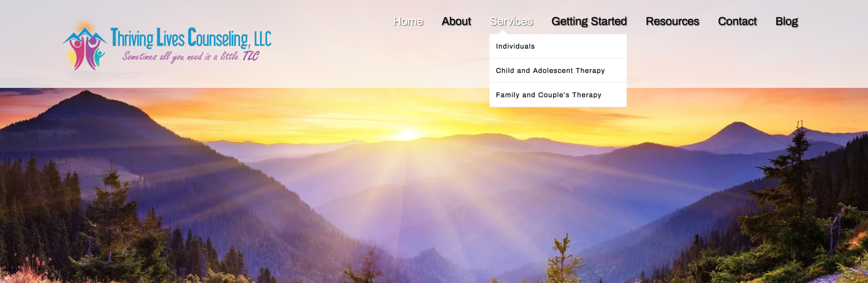Click the small pointer arrow under Services
Viewport: 868px width, 283px height.
point(503,32)
